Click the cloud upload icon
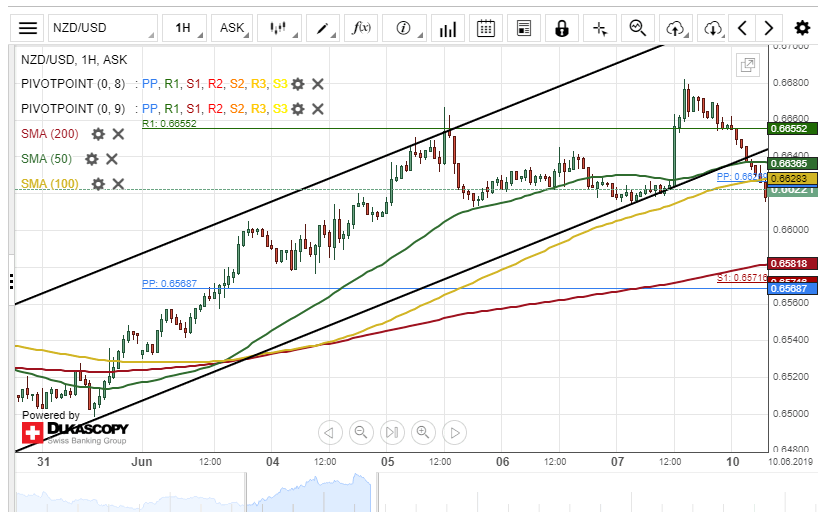823x526 pixels. [677, 28]
